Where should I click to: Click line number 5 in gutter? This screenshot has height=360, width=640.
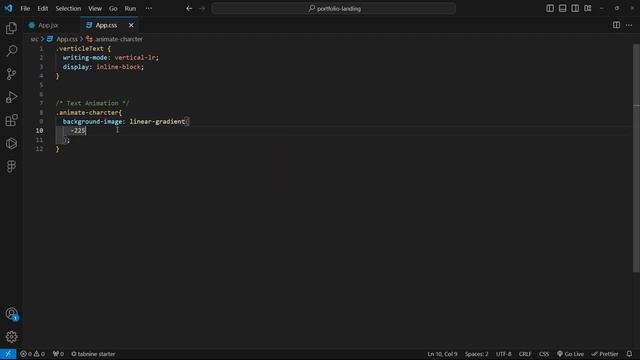pyautogui.click(x=41, y=85)
